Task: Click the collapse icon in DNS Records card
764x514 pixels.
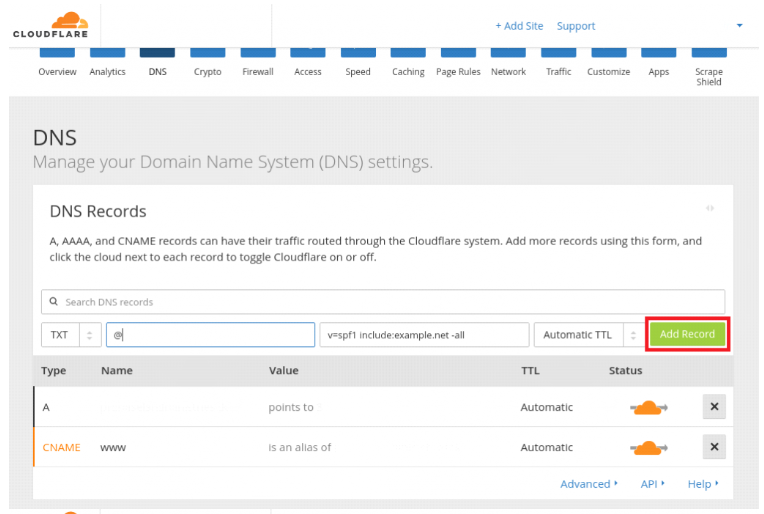Action: (x=710, y=208)
